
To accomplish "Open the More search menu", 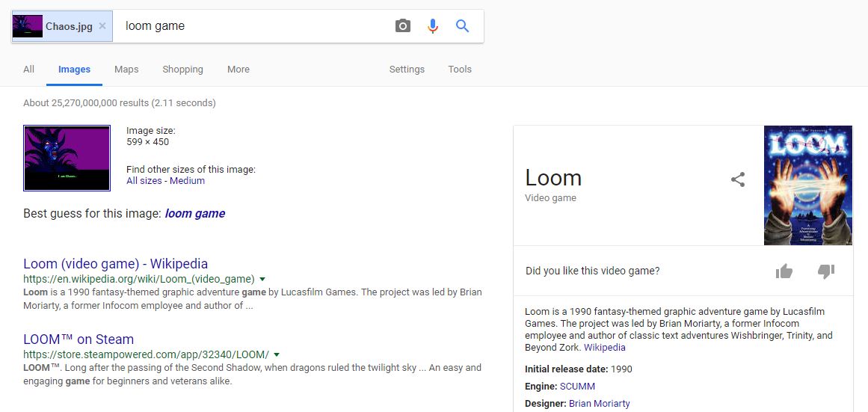I will (238, 70).
